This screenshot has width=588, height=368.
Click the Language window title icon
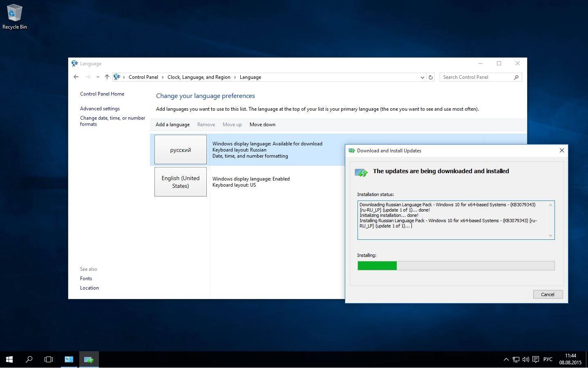[x=75, y=63]
